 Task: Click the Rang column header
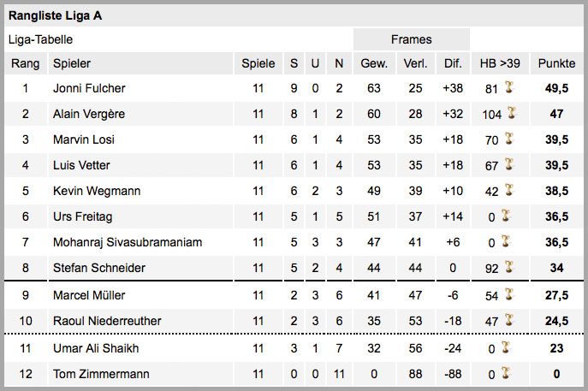pos(26,63)
